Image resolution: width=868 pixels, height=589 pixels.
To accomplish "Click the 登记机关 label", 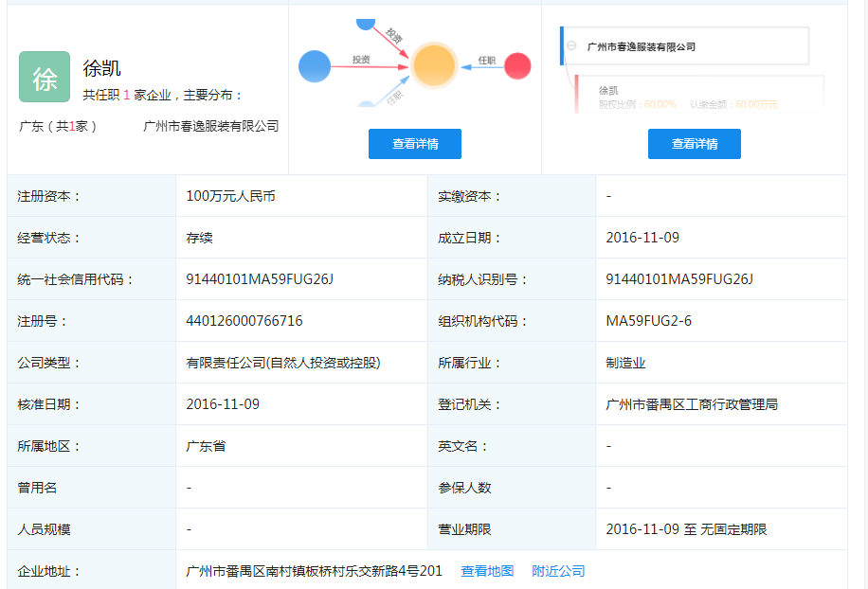I will [469, 404].
